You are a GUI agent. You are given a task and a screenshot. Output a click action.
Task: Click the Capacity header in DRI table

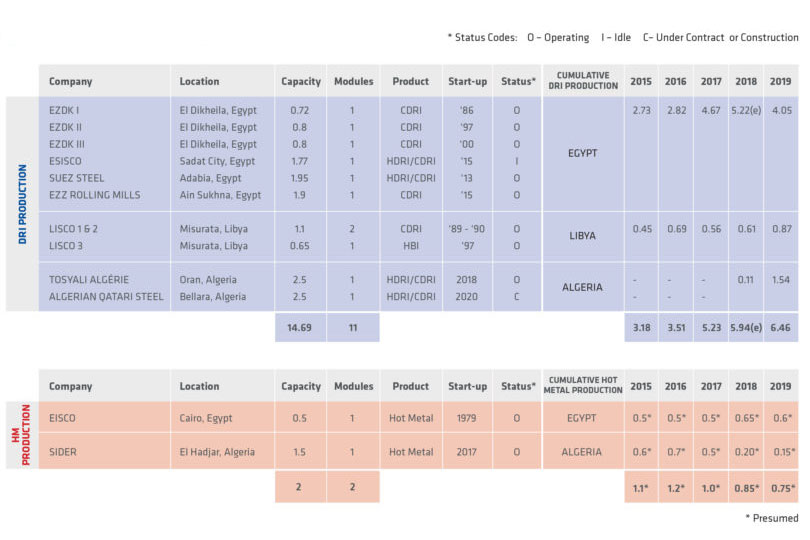(x=301, y=81)
